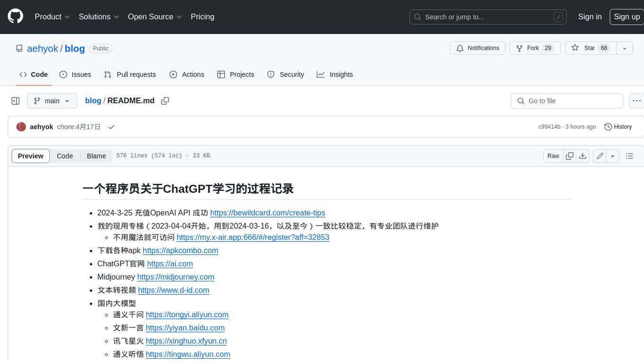The image size is (644, 362).
Task: Open the midjourney.com link
Action: pos(176,277)
